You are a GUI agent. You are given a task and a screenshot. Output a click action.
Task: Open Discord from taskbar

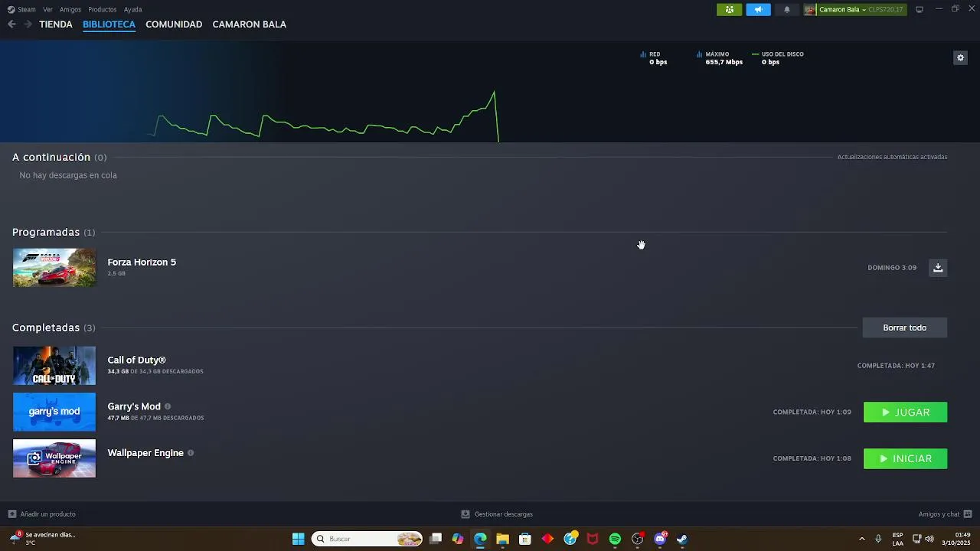point(660,539)
